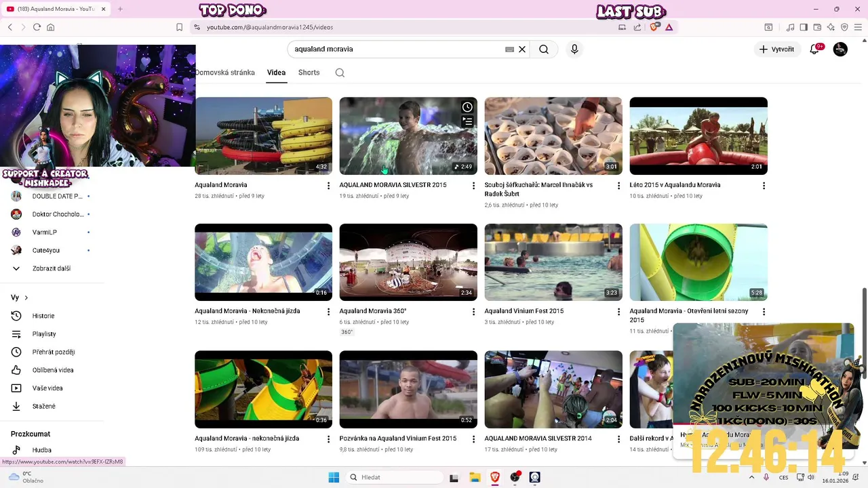The width and height of the screenshot is (868, 488).
Task: Open the Brave Shields lion icon
Action: point(654,27)
